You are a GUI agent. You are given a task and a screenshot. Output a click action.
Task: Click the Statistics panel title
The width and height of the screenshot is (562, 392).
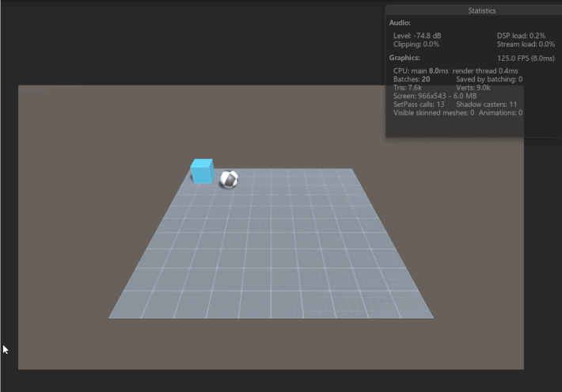pos(482,11)
